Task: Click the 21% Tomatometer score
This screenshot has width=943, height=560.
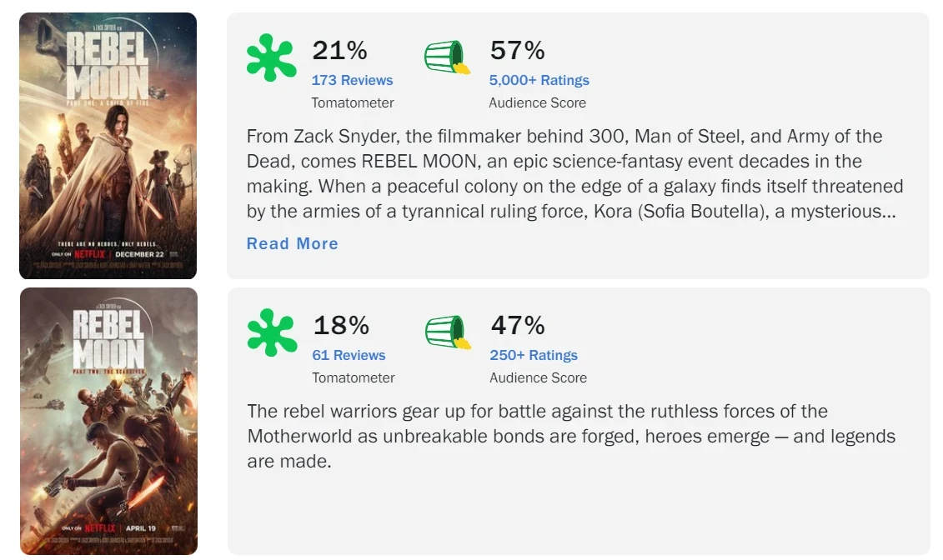Action: 339,51
